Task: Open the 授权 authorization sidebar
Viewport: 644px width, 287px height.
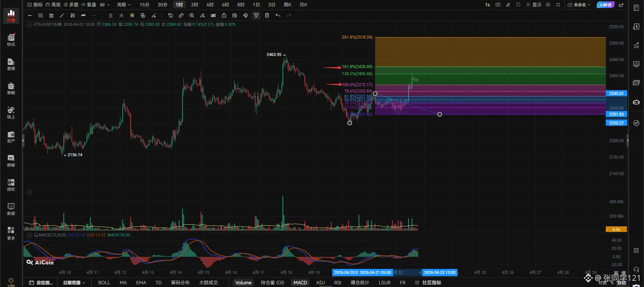Action: 11,185
